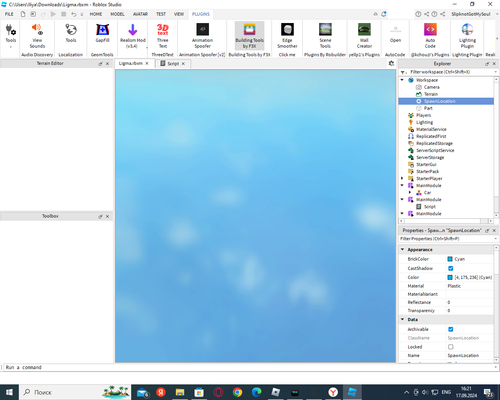Screen dimensions: 500x400
Task: Click the Play button in quick access bar
Action: click(x=53, y=14)
